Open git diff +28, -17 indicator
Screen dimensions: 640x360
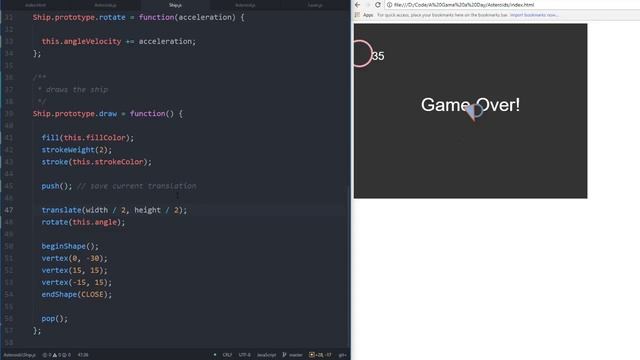pyautogui.click(x=320, y=355)
